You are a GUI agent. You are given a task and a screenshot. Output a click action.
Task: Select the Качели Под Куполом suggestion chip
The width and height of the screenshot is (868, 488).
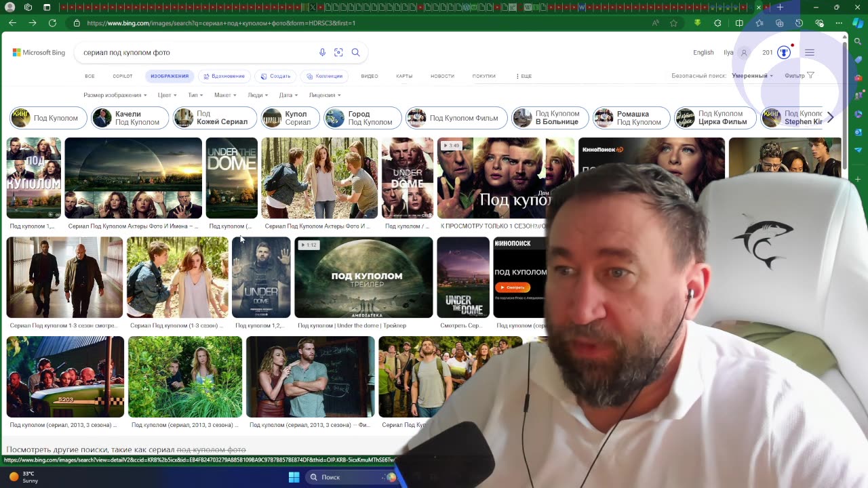tap(130, 118)
